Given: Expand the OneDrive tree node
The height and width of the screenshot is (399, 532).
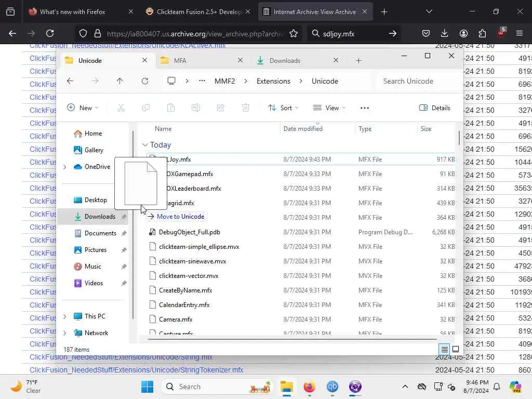Looking at the screenshot, I should 65,167.
